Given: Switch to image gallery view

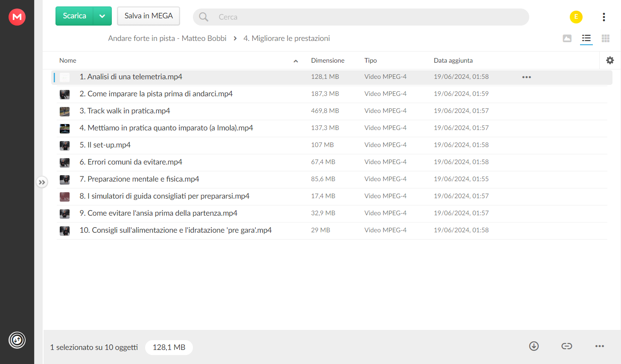Looking at the screenshot, I should click(567, 38).
